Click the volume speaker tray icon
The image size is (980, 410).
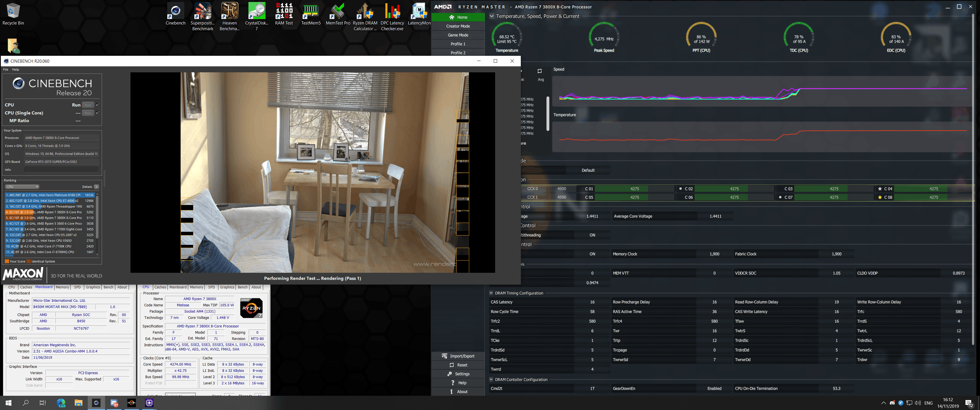tap(918, 403)
